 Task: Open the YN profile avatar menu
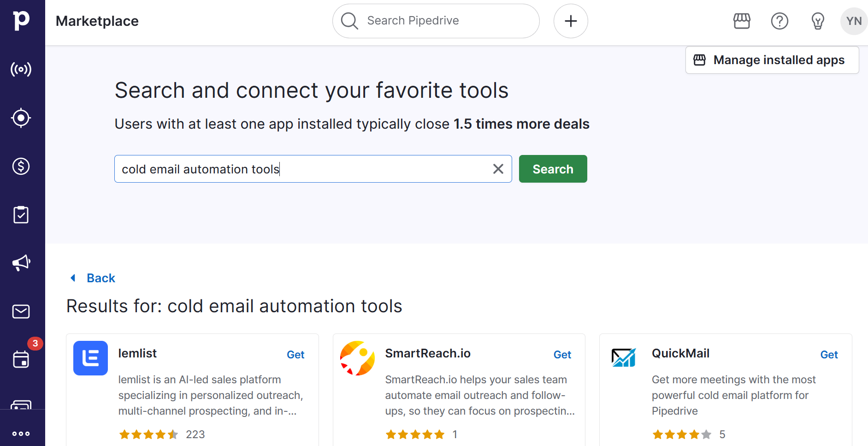point(854,21)
